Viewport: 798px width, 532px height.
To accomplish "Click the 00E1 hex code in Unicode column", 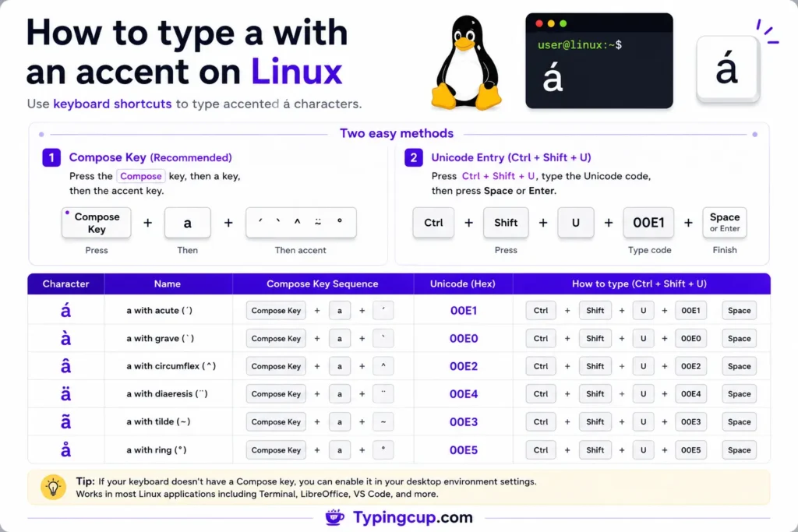I will point(464,311).
